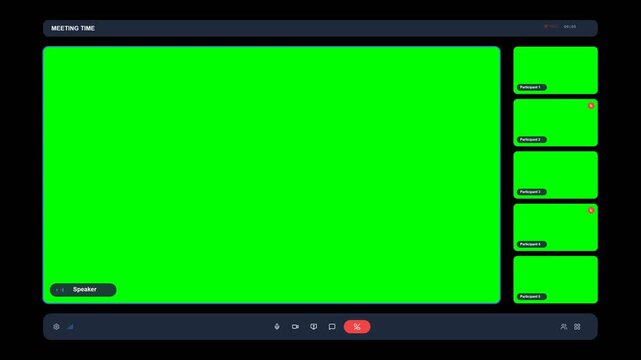Check the signal strength bars icon
Screen dimensions: 641x360
coord(70,326)
